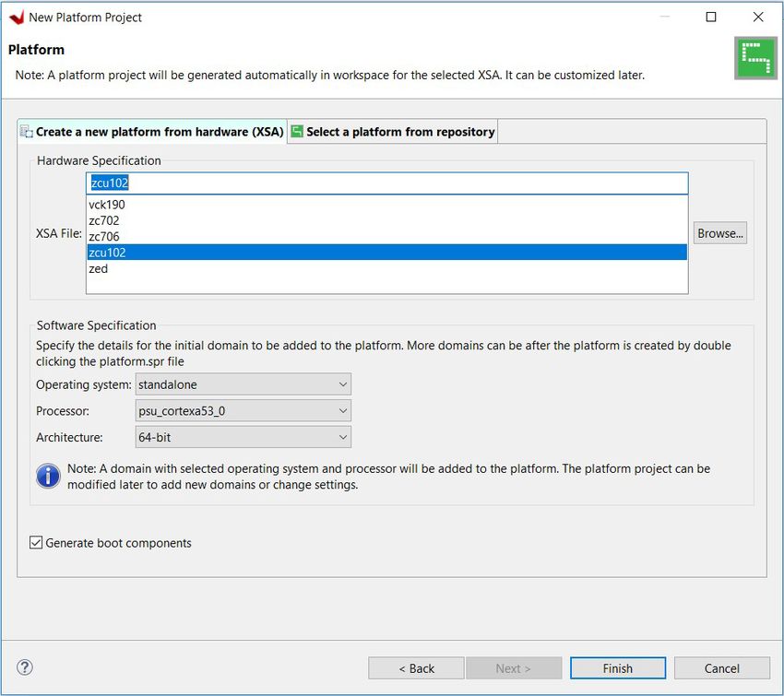Click the Vitis logo in the title bar
784x696 pixels.
[x=17, y=18]
